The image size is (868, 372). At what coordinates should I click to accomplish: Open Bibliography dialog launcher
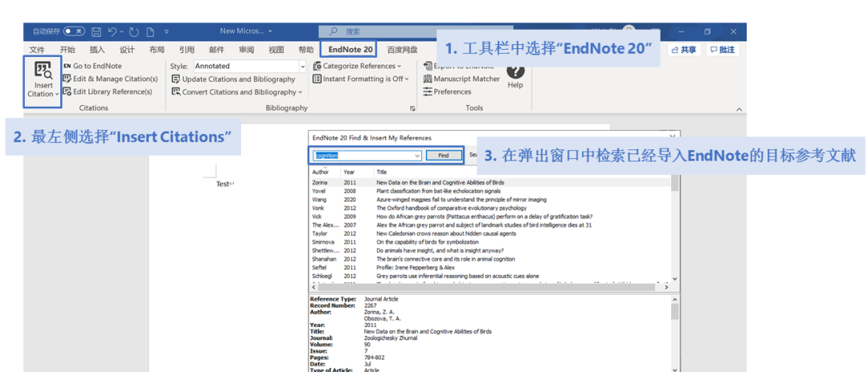(x=412, y=109)
